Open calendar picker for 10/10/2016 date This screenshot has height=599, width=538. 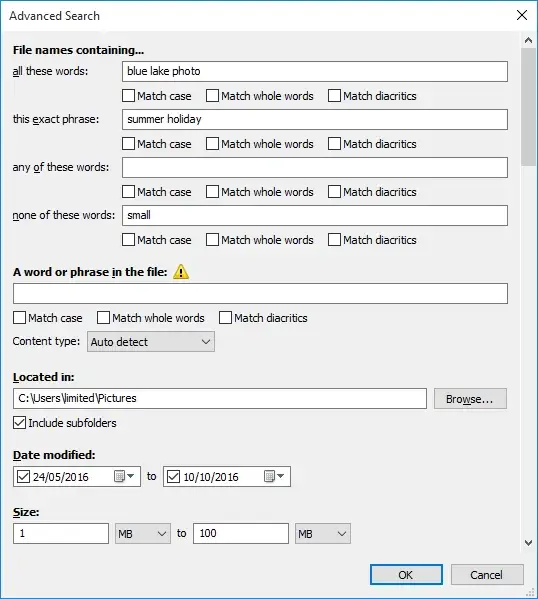(x=274, y=476)
